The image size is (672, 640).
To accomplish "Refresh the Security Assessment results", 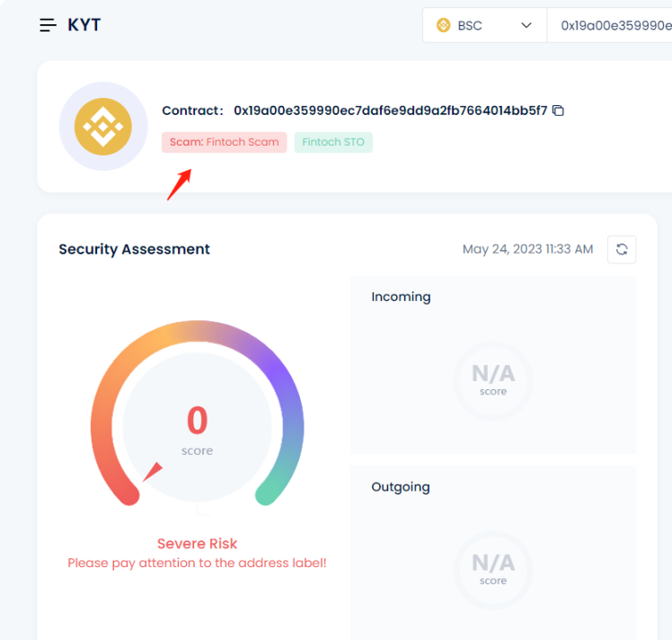I will coord(621,249).
